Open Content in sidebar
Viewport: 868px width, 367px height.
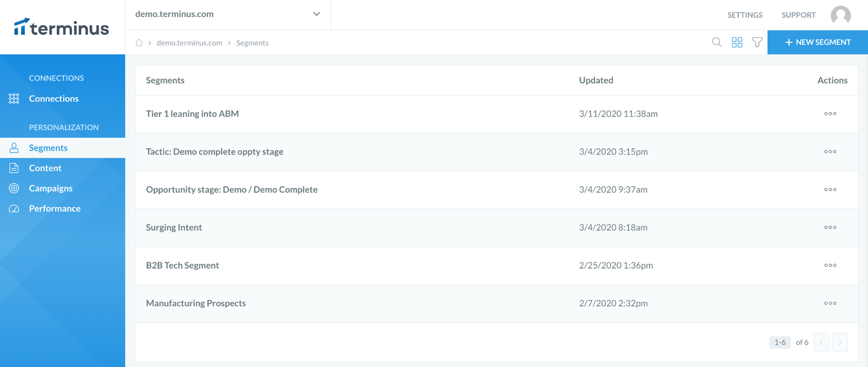point(45,168)
